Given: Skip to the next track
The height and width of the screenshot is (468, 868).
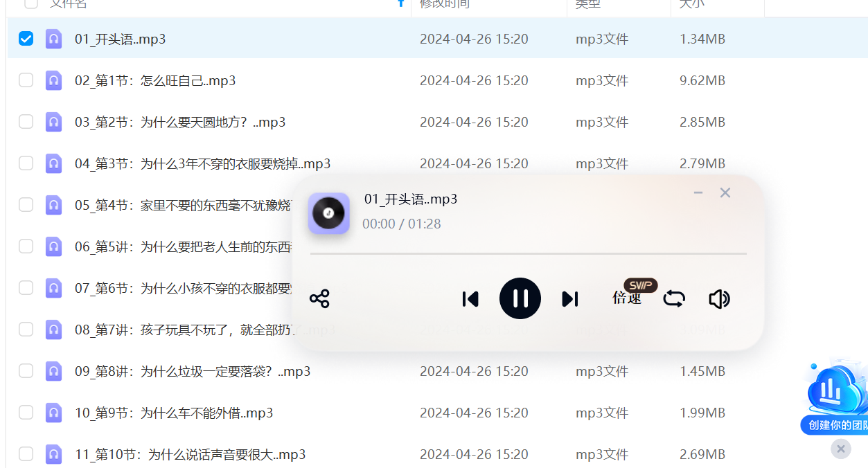Looking at the screenshot, I should click(x=570, y=299).
